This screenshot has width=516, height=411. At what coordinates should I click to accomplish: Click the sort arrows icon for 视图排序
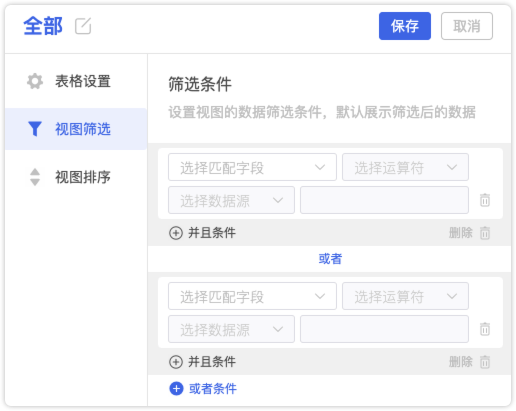35,177
